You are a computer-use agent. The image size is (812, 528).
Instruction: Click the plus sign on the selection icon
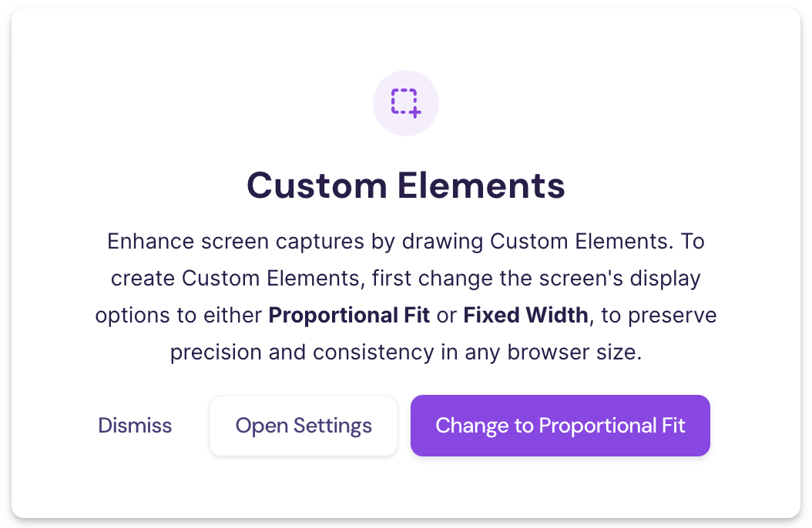[415, 112]
